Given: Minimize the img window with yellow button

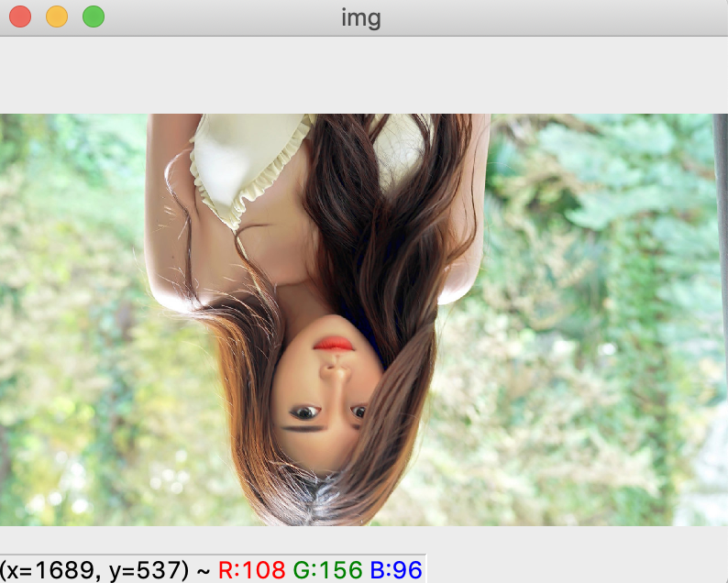Looking at the screenshot, I should [57, 16].
